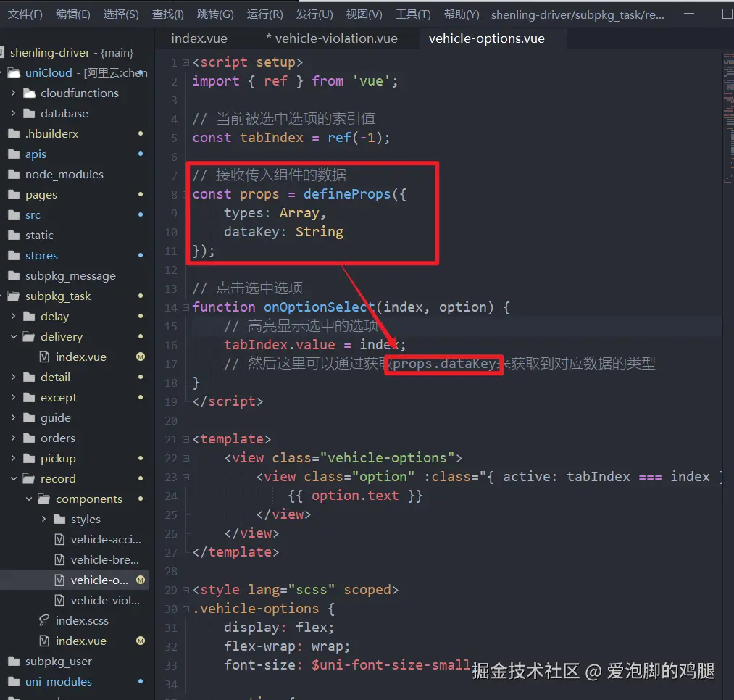Image resolution: width=734 pixels, height=700 pixels.
Task: Open the 发行(U) menu
Action: (314, 14)
